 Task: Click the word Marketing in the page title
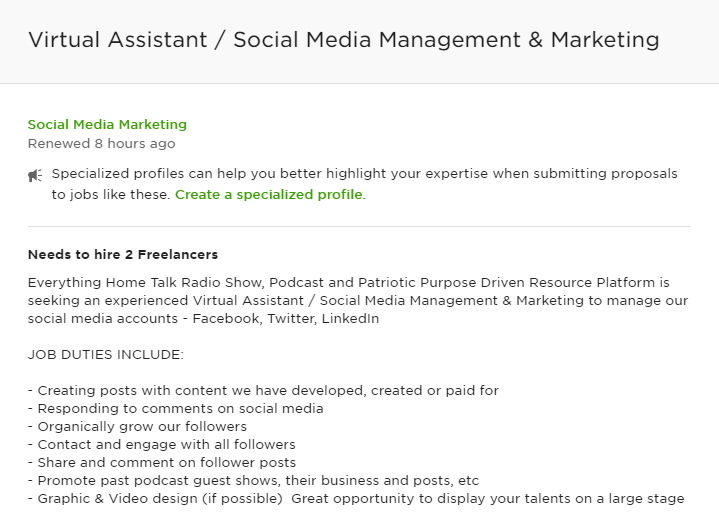[605, 40]
